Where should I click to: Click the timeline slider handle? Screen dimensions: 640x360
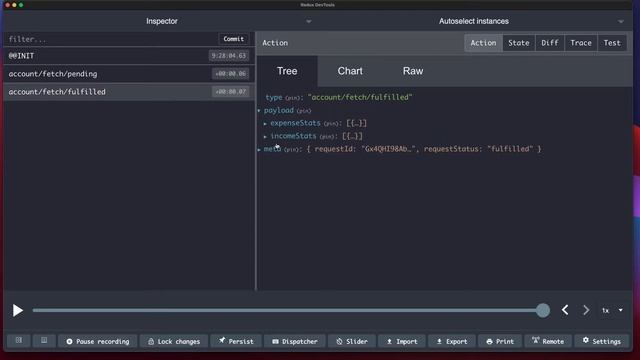[543, 310]
